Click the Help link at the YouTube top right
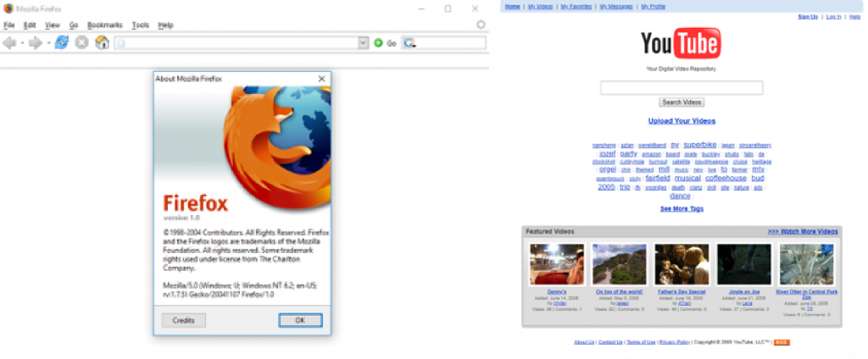 pyautogui.click(x=855, y=17)
